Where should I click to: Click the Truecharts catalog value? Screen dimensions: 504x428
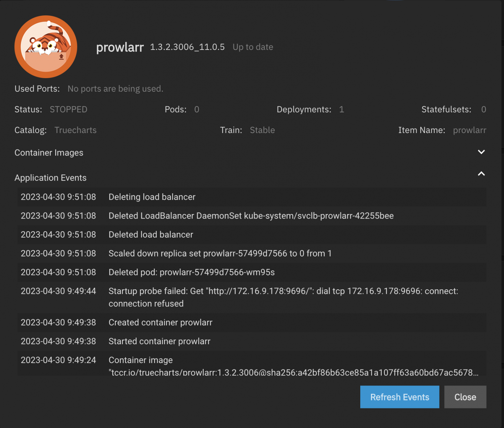[x=76, y=130]
